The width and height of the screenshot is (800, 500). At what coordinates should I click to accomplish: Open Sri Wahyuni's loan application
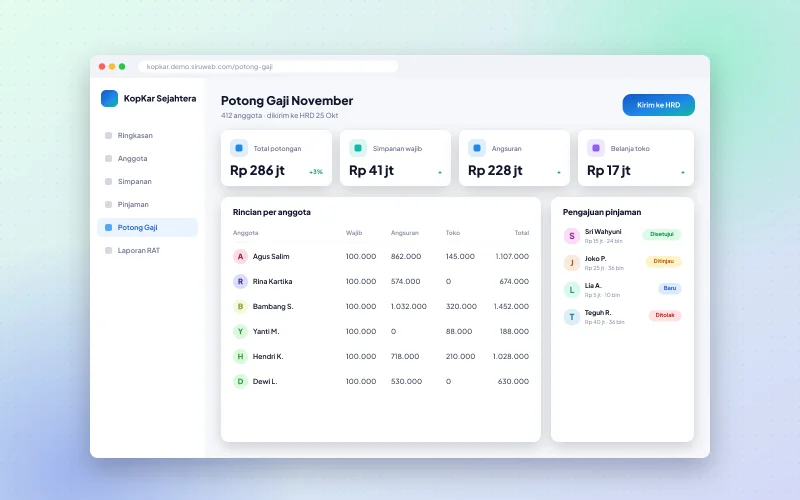click(622, 236)
